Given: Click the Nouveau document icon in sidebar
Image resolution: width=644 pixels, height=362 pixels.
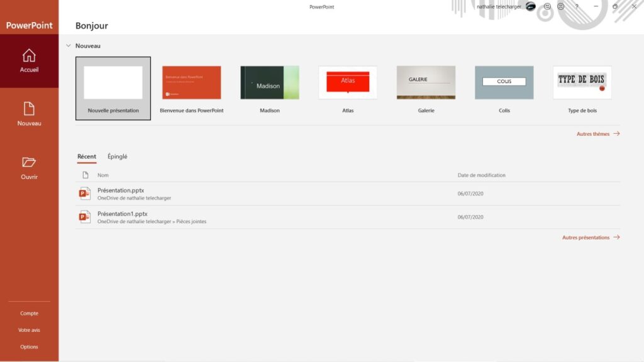Looking at the screenshot, I should point(29,109).
